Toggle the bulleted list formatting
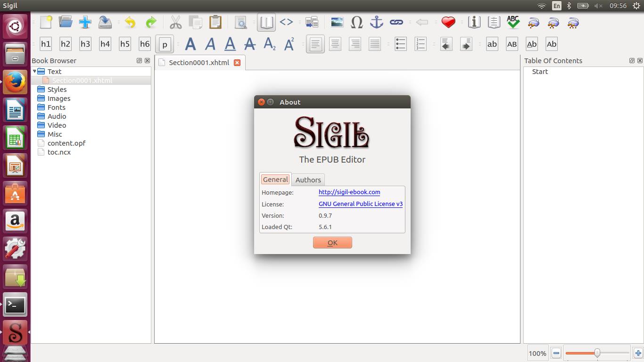The height and width of the screenshot is (362, 644). pos(400,44)
